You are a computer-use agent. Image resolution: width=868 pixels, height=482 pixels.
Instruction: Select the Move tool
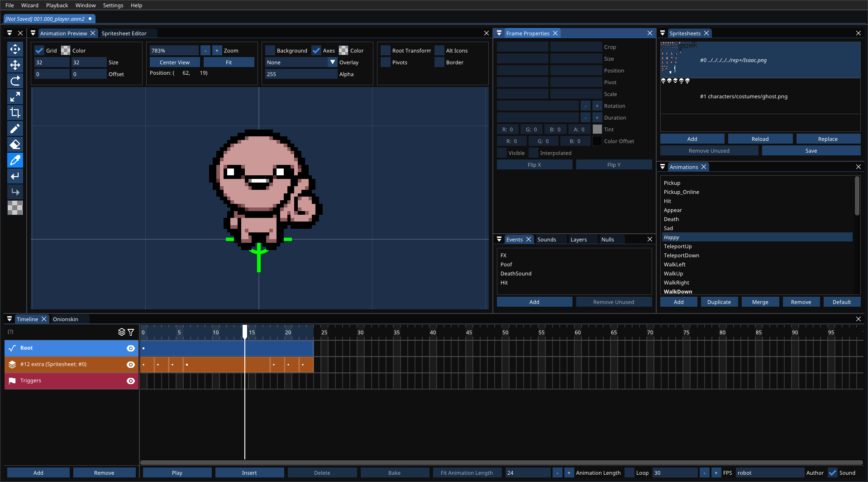(15, 65)
